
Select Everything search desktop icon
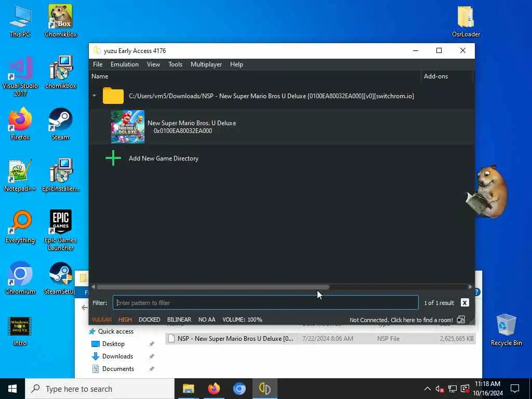(x=20, y=227)
